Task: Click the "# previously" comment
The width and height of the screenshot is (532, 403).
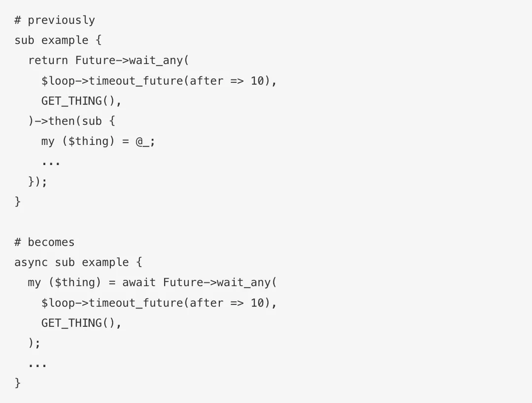Action: coord(55,20)
